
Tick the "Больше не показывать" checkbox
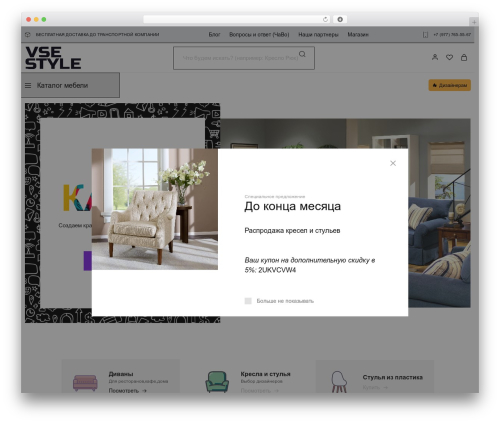(x=248, y=301)
